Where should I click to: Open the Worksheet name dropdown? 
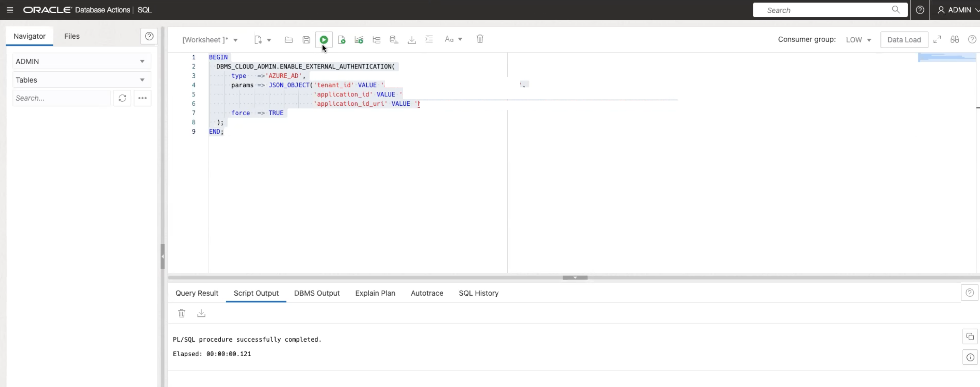point(235,40)
